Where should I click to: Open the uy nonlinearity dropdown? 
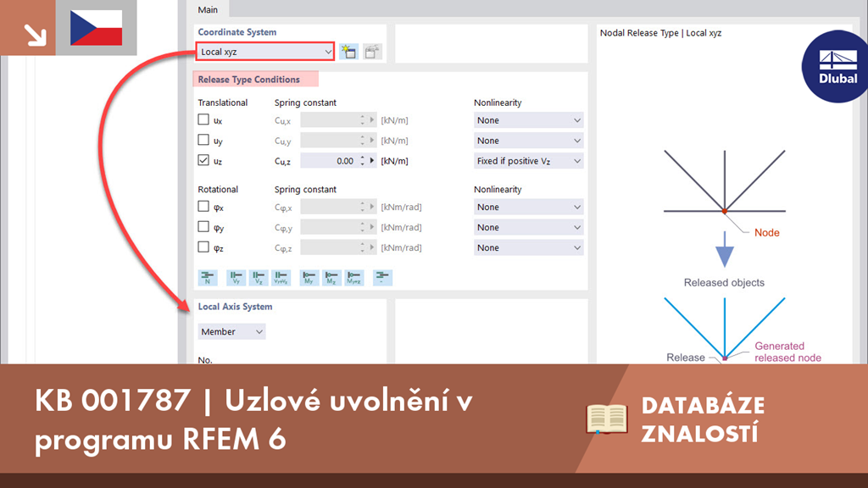(x=528, y=141)
